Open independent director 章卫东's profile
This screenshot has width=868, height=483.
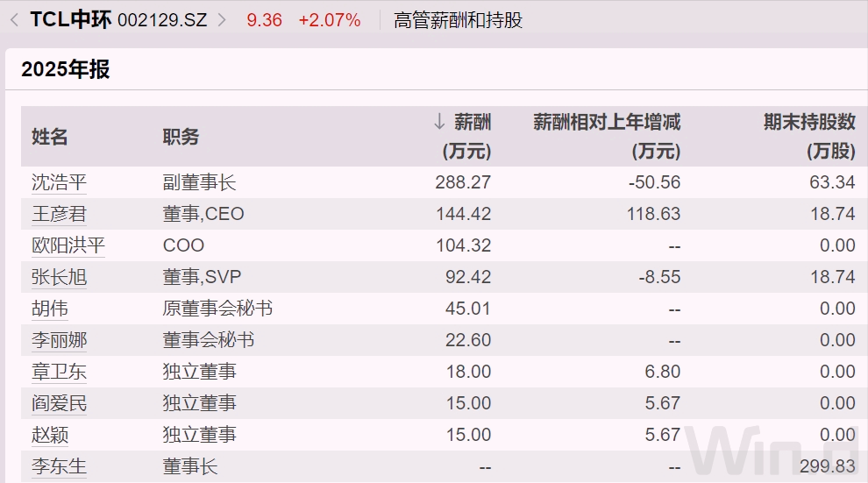[x=60, y=372]
